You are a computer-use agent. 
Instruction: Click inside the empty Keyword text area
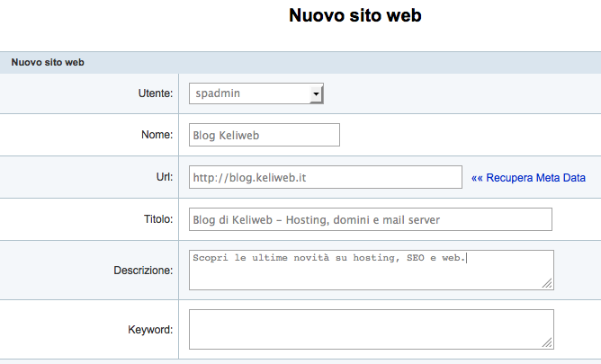tap(370, 329)
